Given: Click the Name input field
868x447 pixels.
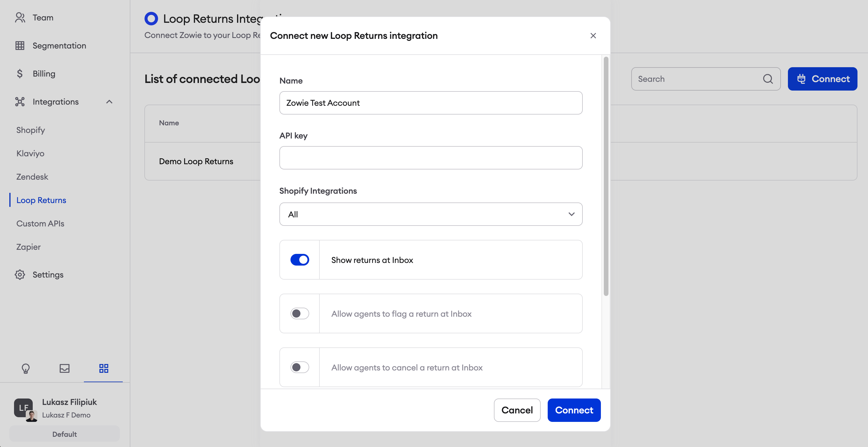Looking at the screenshot, I should point(430,103).
